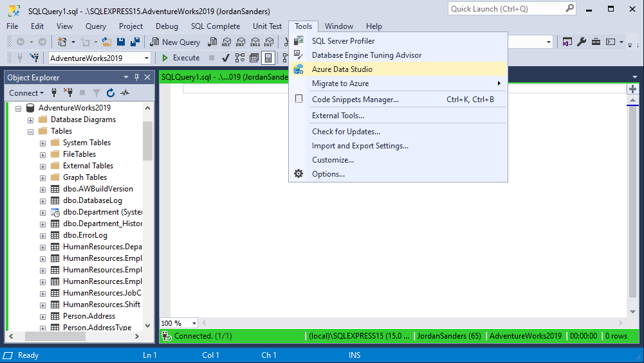The height and width of the screenshot is (363, 644).
Task: Click the Quick Launch magnifier icon
Action: [x=569, y=8]
